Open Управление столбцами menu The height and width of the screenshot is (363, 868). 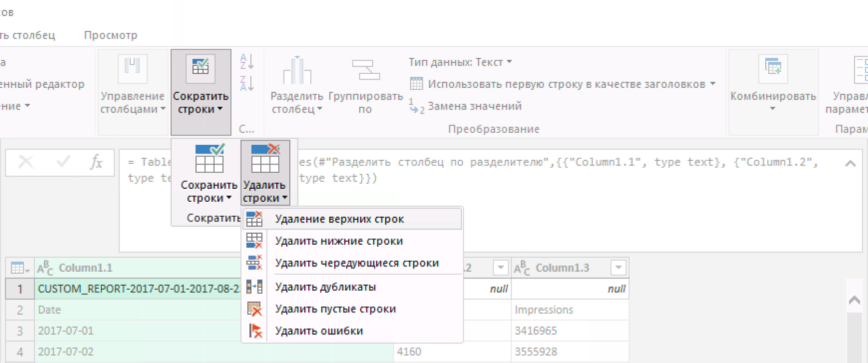133,92
